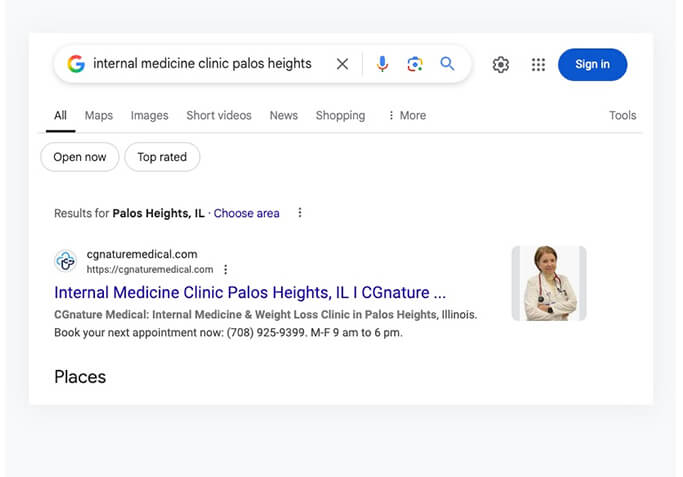Apply the Open now filter chip

click(x=80, y=157)
